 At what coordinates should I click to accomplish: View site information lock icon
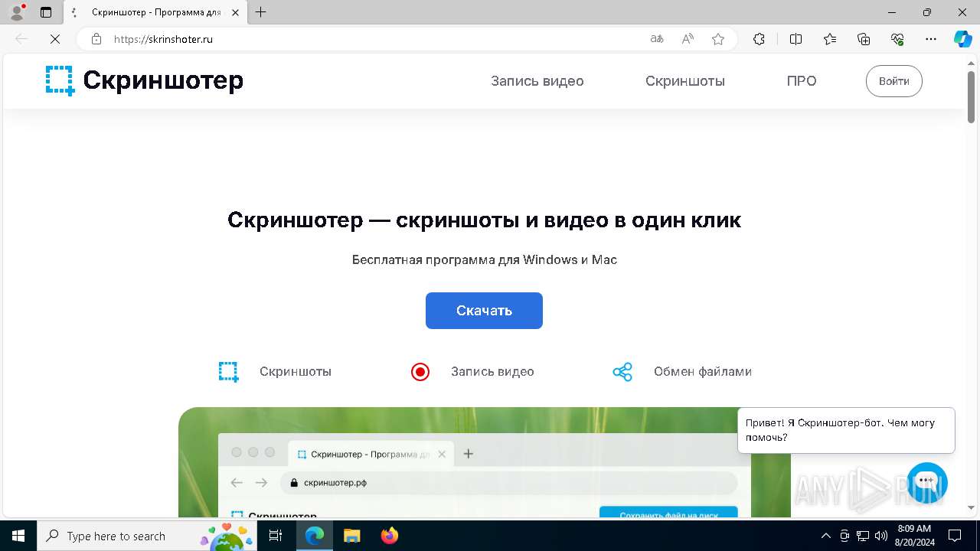[96, 39]
